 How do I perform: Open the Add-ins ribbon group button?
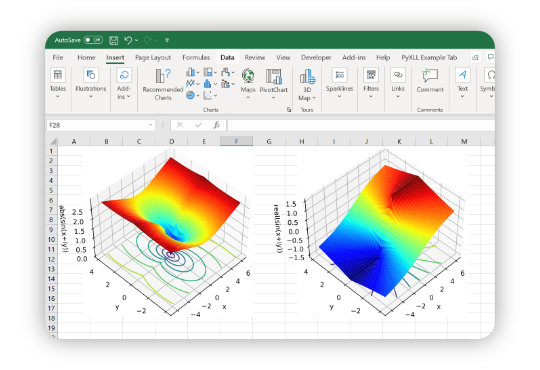[124, 84]
